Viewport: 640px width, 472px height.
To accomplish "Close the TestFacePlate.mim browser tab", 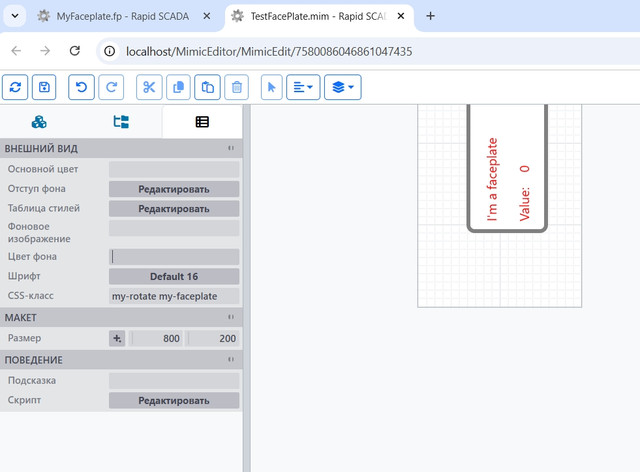I will pyautogui.click(x=401, y=16).
